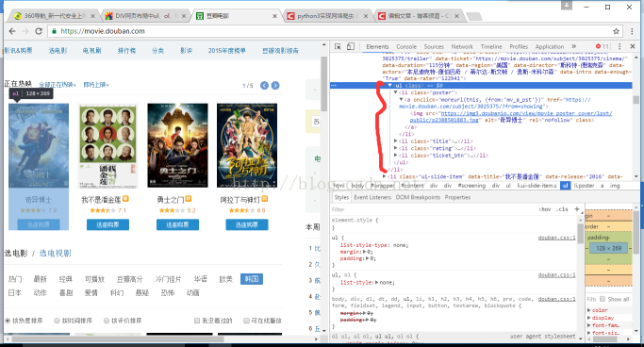Expand the li class="rating" node
Screen dimensions: 644x347
tap(395, 148)
